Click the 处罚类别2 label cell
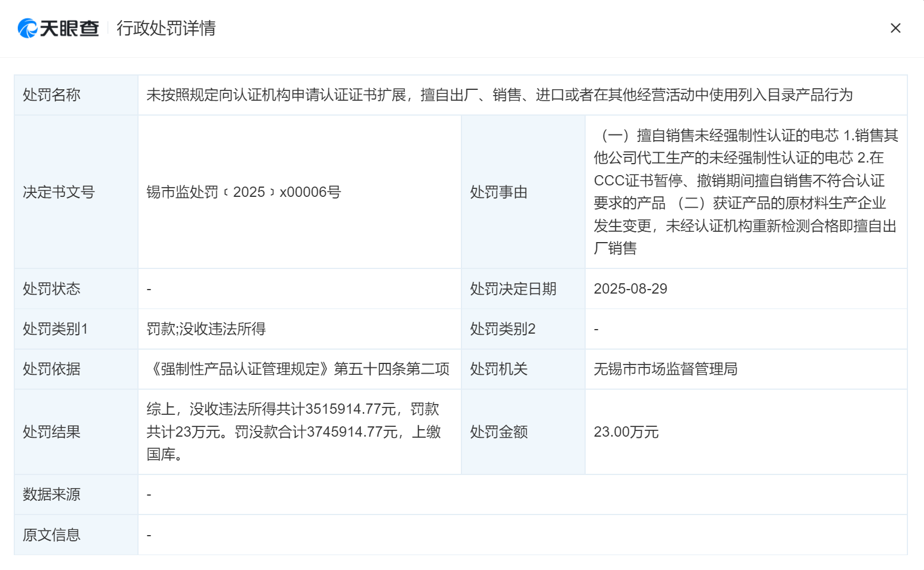 coord(523,329)
